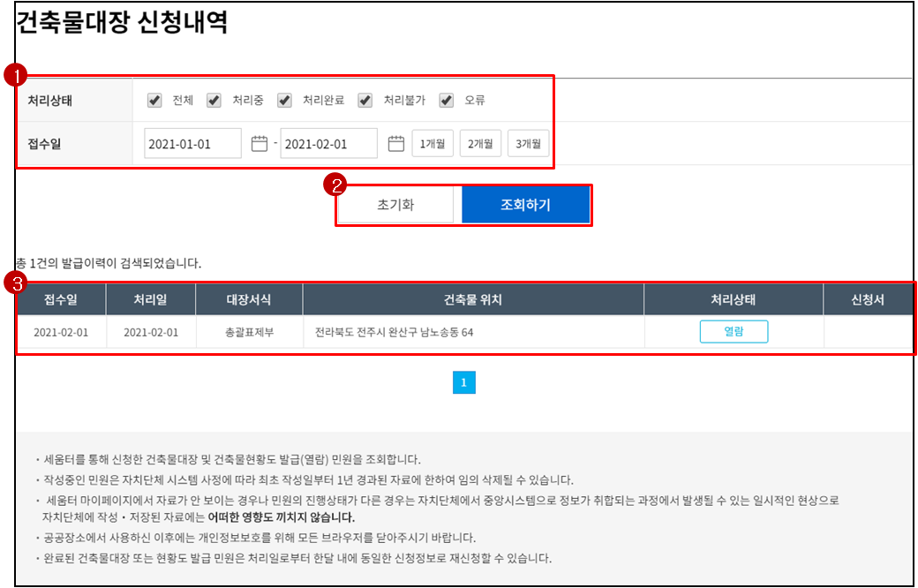Screen dimensions: 918x588
Task: Toggle the 처리완료 checkbox
Action: click(x=283, y=100)
